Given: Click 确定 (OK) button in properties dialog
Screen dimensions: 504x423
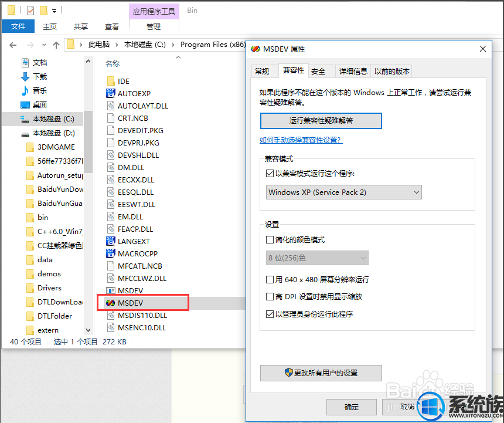Looking at the screenshot, I should [351, 407].
